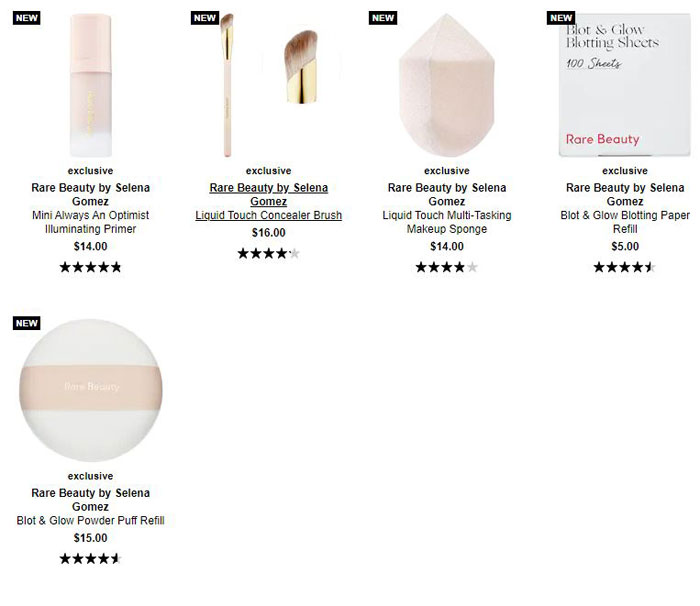This screenshot has width=700, height=606.
Task: Click the $16.00 price of the Concealer Brush
Action: click(x=268, y=233)
